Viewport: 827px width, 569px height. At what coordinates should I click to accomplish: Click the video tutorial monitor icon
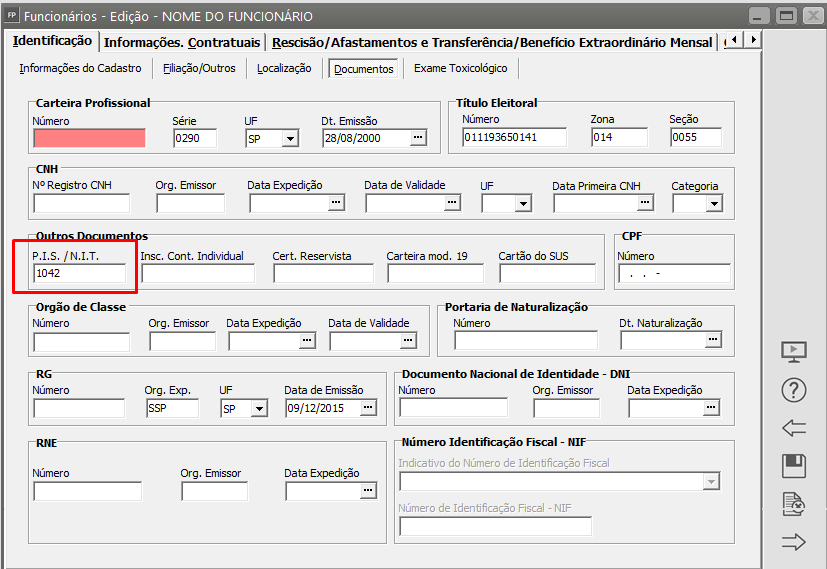[793, 352]
